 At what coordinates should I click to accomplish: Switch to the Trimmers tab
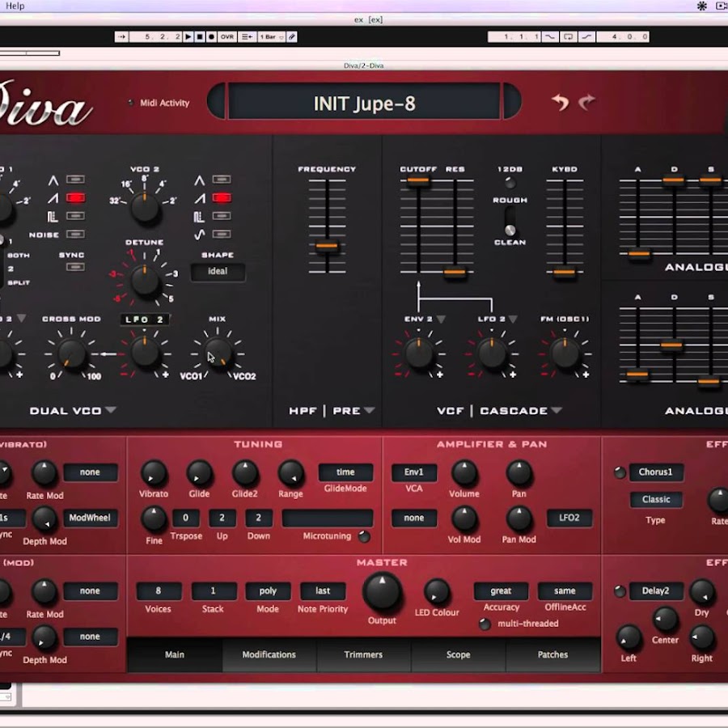pos(363,654)
